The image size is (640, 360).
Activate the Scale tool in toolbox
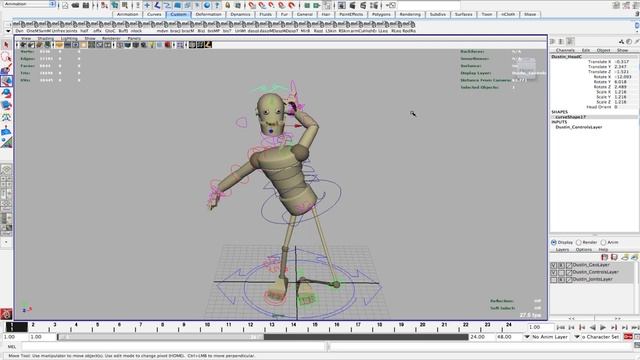pyautogui.click(x=6, y=105)
